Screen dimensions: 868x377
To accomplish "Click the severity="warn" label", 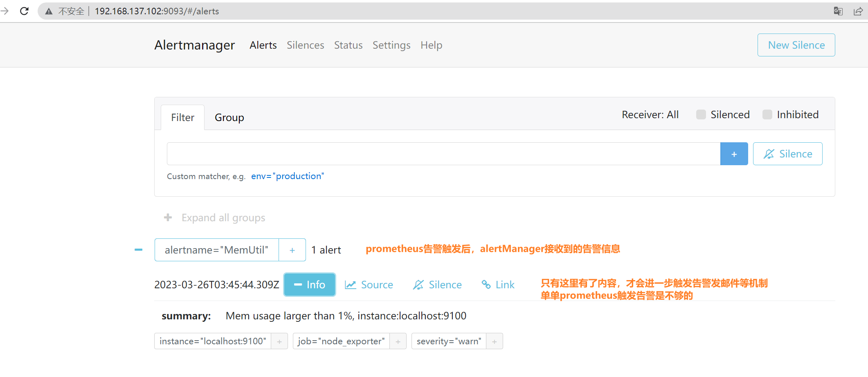I will (449, 341).
